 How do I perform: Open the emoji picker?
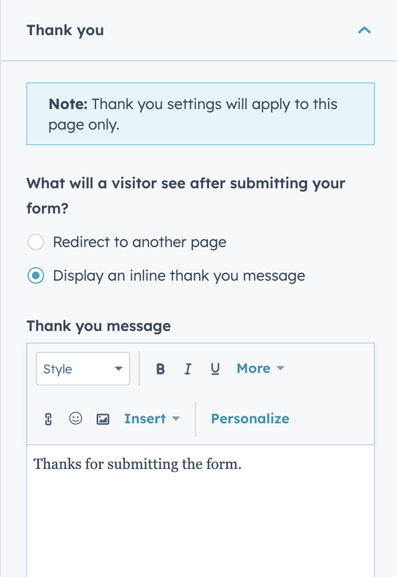pos(75,418)
